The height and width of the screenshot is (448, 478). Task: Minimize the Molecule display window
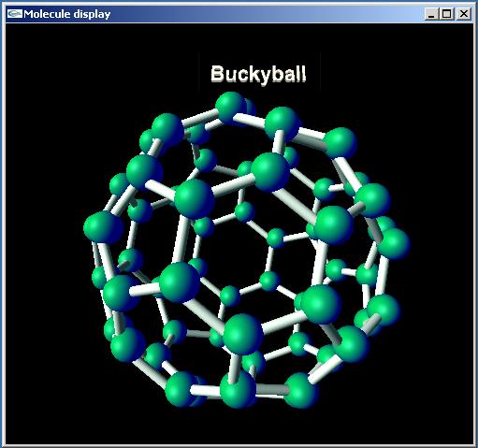(x=432, y=14)
